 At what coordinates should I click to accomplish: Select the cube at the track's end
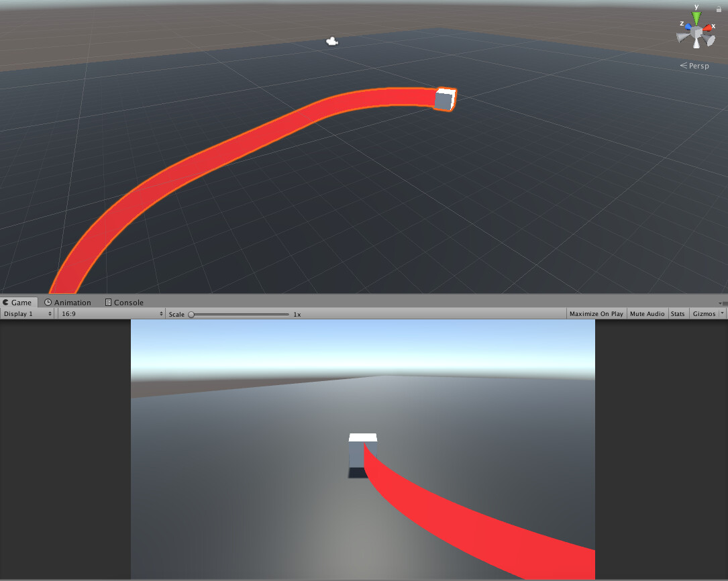(x=445, y=99)
